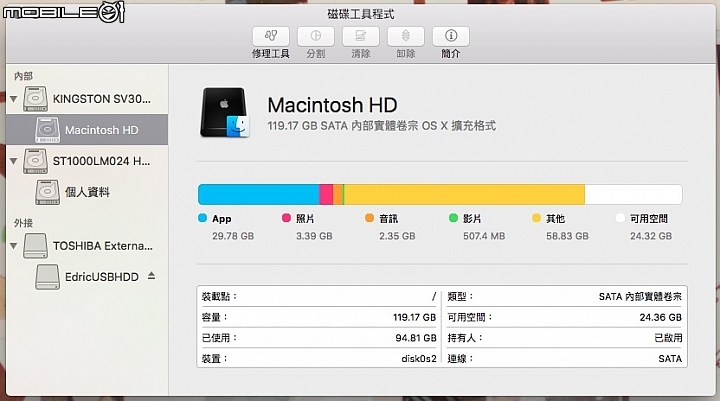
Task: Click the Macintosh HD title heading
Action: point(332,105)
